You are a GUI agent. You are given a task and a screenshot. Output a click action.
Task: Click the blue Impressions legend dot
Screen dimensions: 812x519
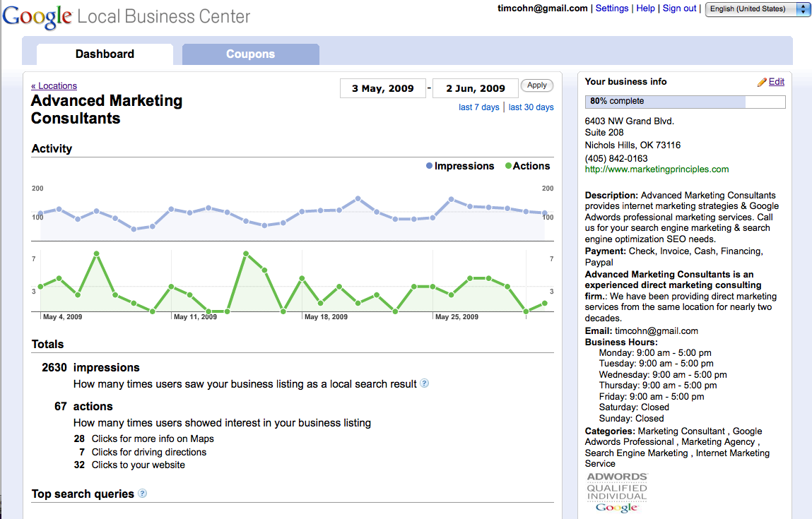[429, 166]
